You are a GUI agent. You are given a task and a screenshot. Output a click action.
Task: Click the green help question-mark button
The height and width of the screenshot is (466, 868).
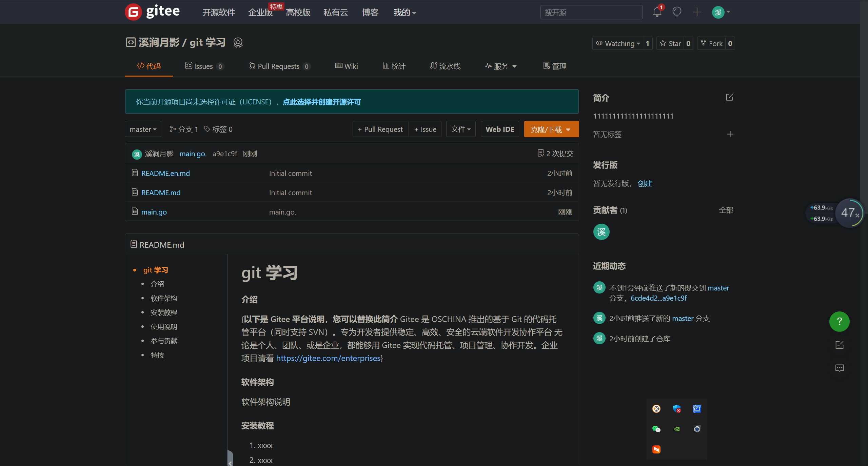tap(839, 321)
